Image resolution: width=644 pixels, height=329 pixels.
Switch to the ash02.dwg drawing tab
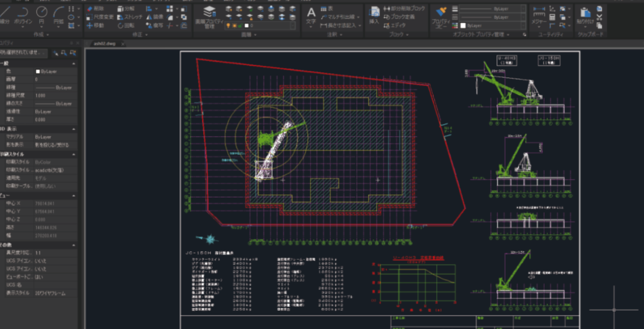[104, 43]
